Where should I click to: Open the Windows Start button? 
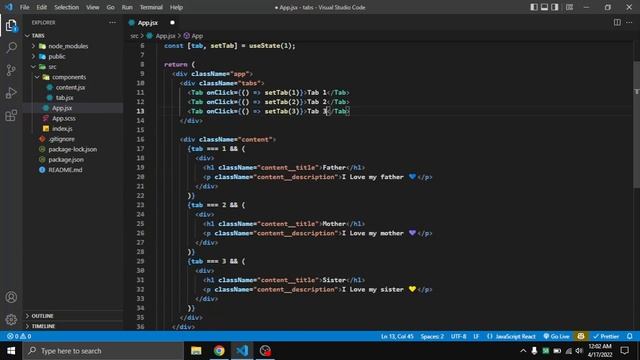click(x=11, y=351)
